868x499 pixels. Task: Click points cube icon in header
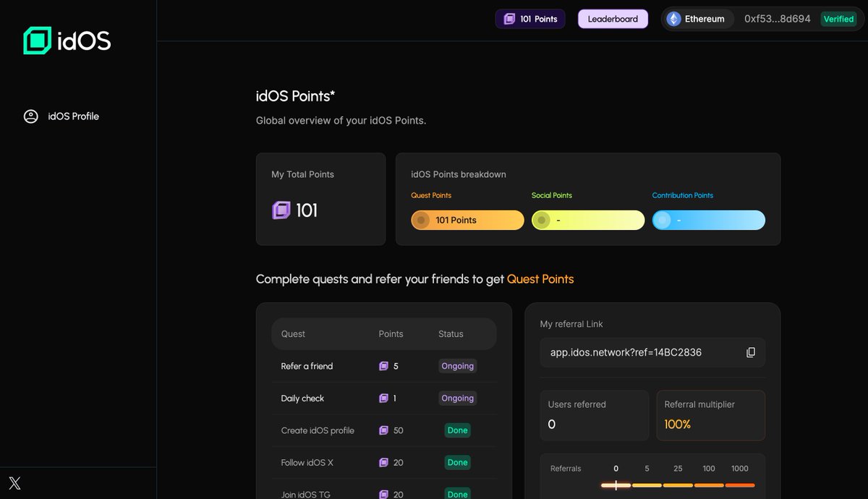509,19
